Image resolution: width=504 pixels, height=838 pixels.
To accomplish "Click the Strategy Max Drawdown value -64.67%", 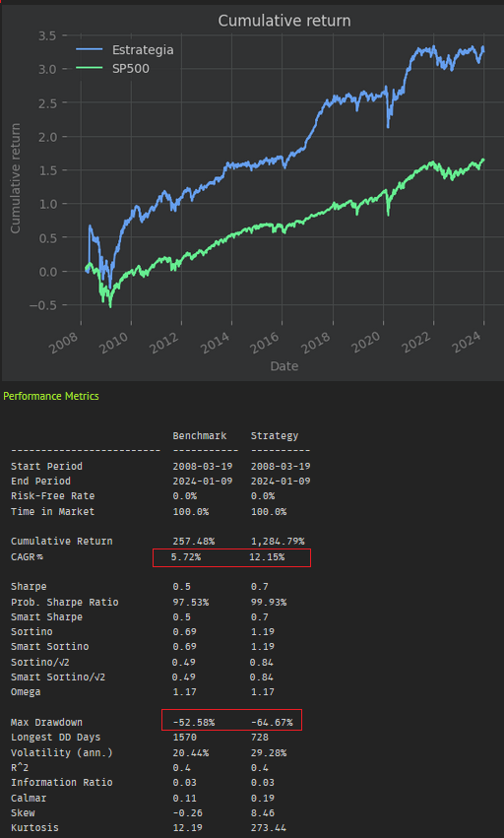I will (x=272, y=722).
